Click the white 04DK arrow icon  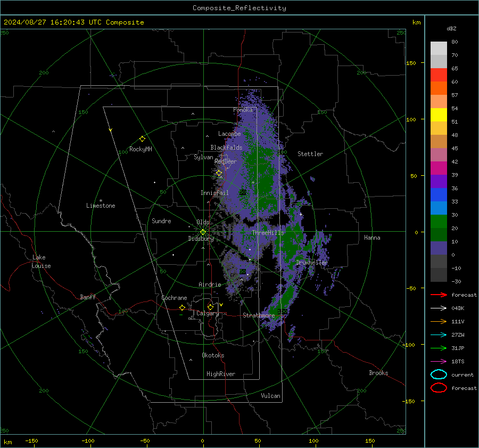pos(439,308)
